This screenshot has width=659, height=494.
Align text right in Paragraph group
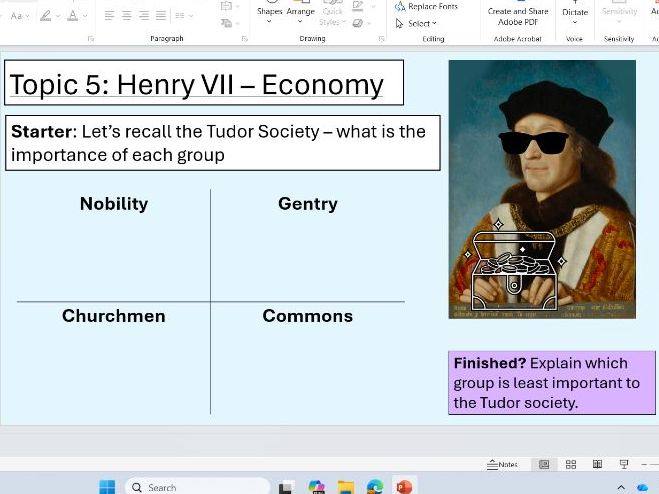(x=144, y=16)
